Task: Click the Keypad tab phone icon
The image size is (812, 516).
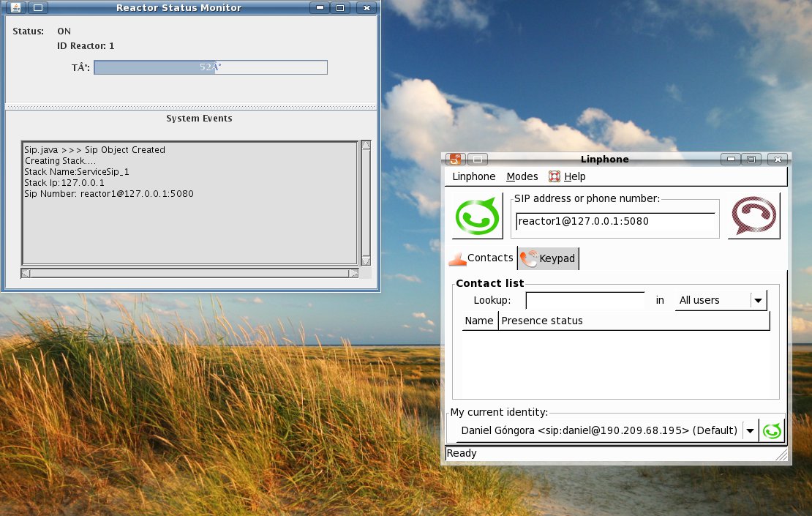Action: tap(529, 258)
